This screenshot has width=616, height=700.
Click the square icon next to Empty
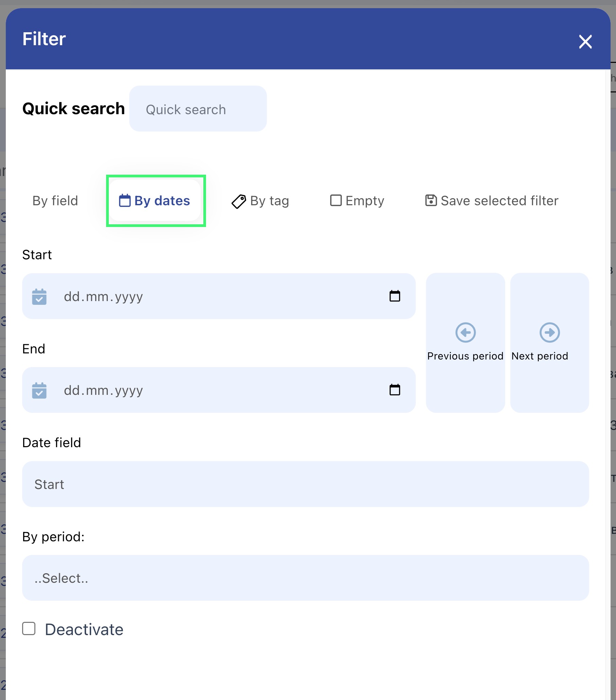(336, 200)
